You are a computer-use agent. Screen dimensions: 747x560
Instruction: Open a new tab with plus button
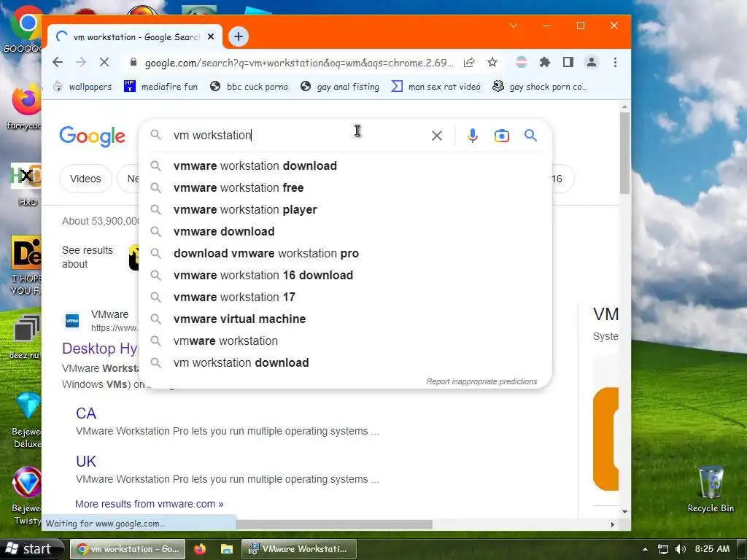(239, 36)
